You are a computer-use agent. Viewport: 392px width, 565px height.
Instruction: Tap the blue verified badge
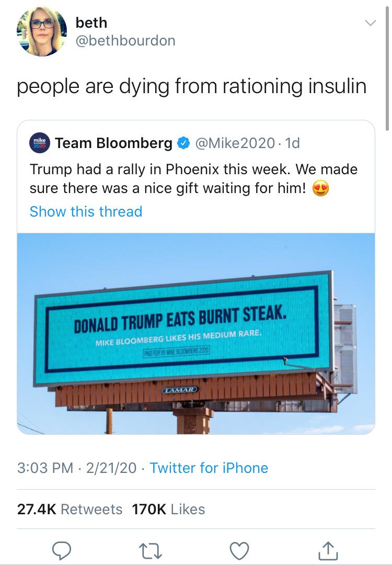click(x=182, y=143)
